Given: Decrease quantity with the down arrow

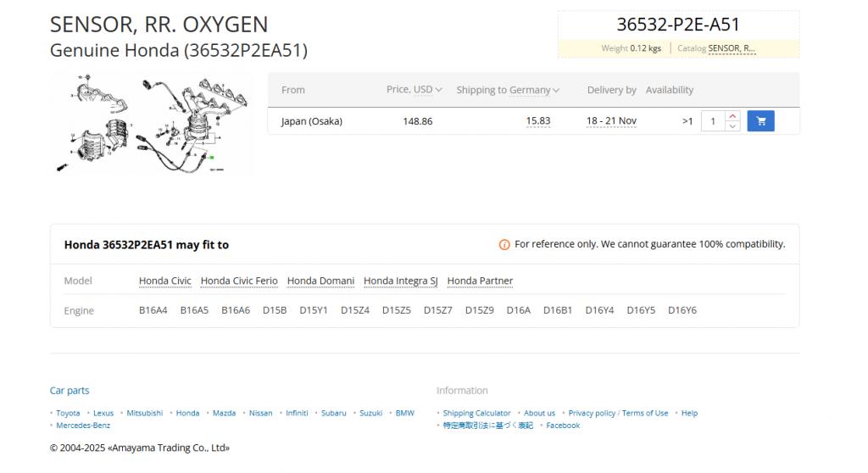Looking at the screenshot, I should (x=733, y=126).
